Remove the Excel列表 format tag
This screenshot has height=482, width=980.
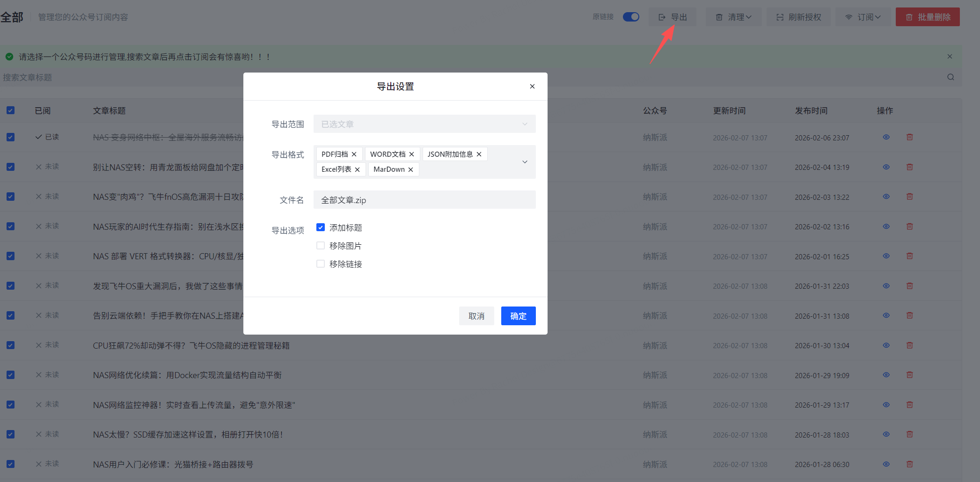(357, 169)
